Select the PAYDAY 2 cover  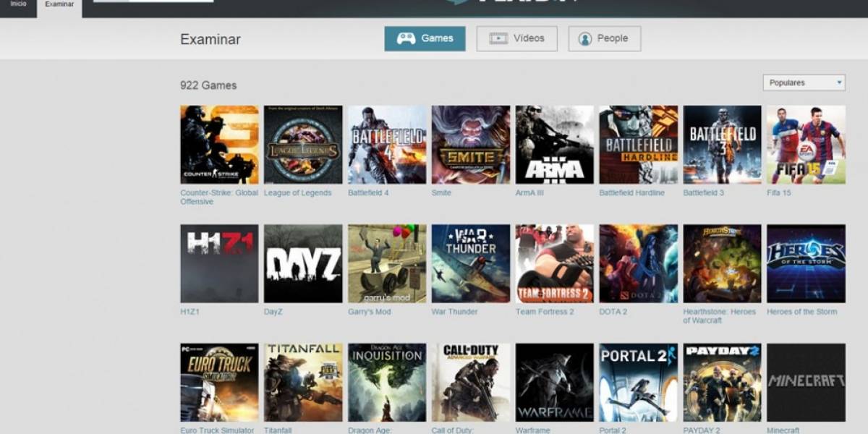(722, 382)
